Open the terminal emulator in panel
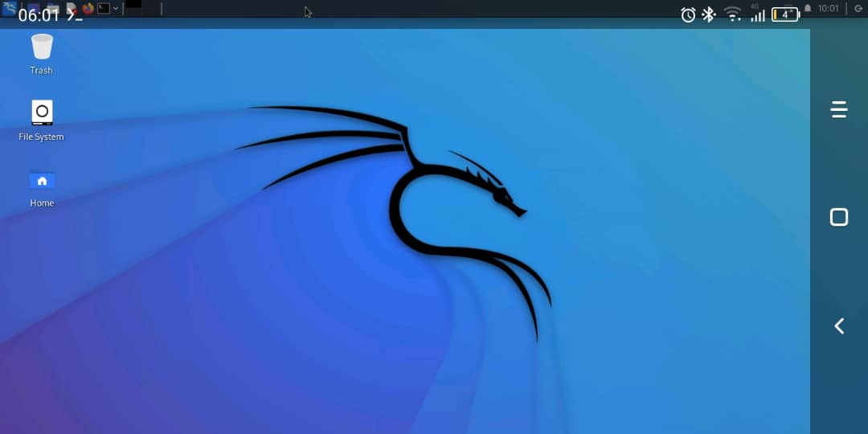The image size is (868, 434). click(x=104, y=8)
